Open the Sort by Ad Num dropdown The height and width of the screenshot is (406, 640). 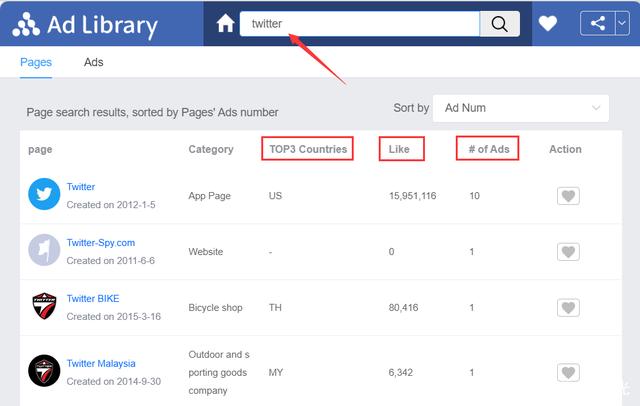(x=521, y=108)
